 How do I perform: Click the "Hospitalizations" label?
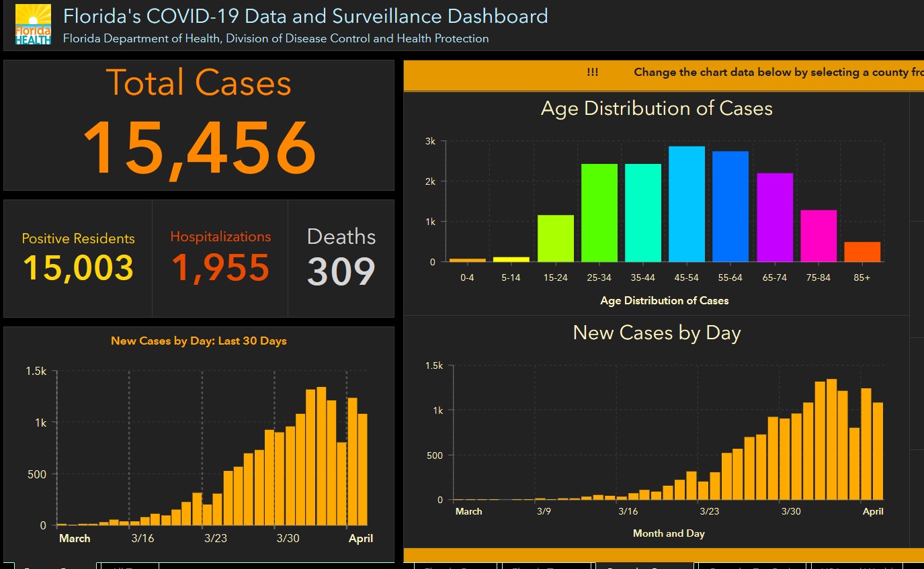click(x=220, y=236)
